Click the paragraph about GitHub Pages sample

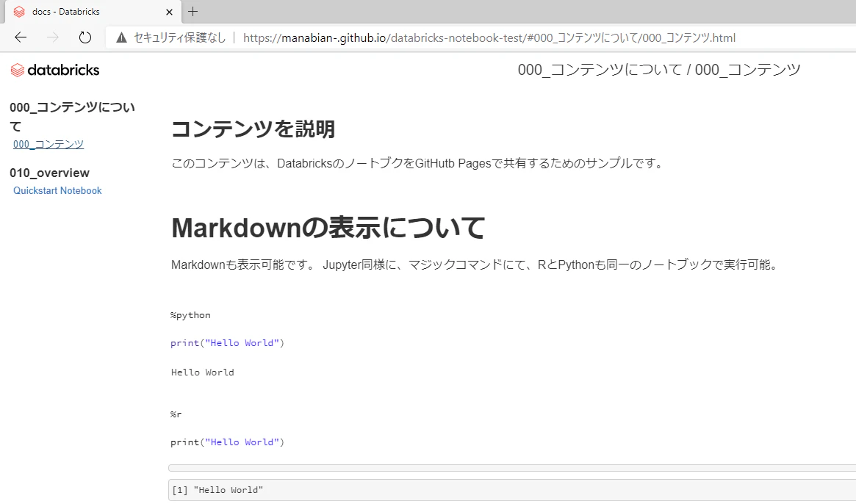(x=417, y=163)
